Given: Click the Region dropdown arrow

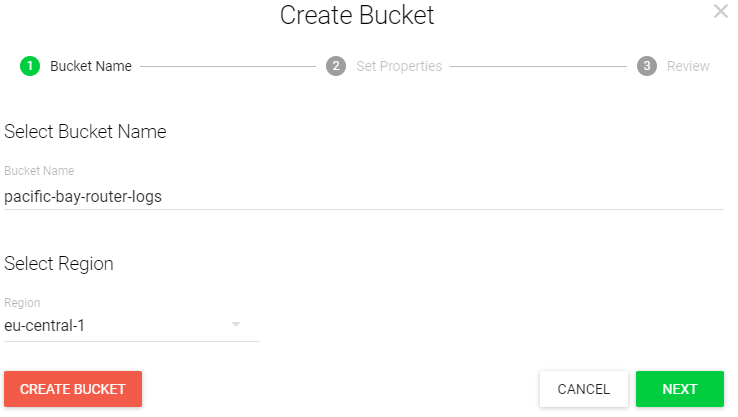Looking at the screenshot, I should [236, 325].
